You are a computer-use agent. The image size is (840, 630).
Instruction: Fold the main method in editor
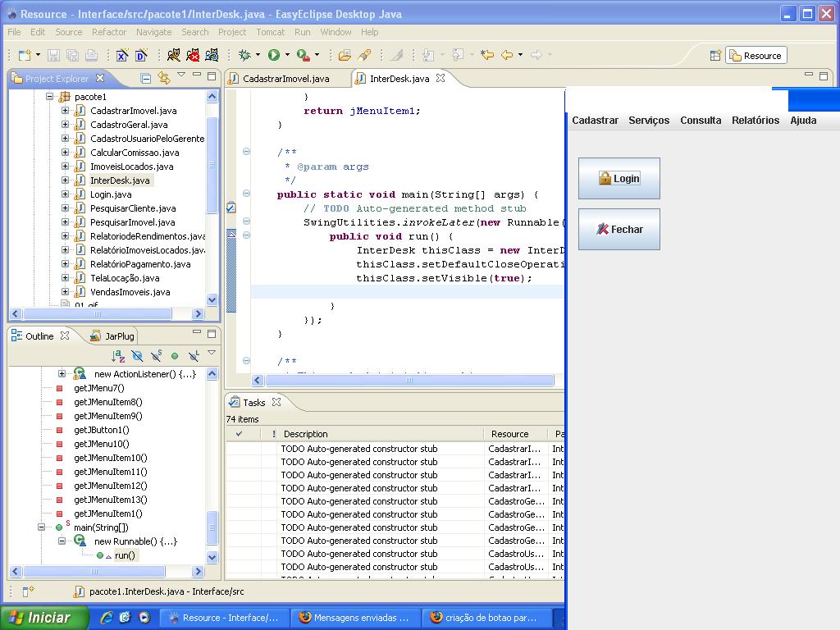(246, 194)
